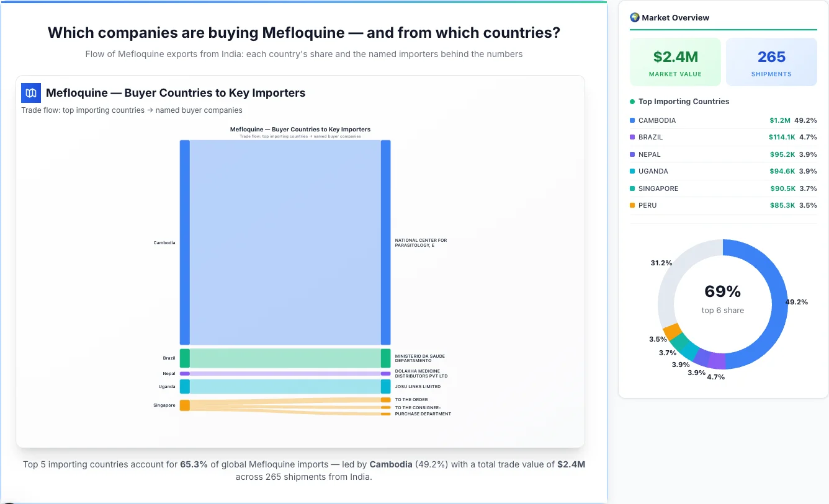This screenshot has width=829, height=504.
Task: Click NATIONAL CENTER FOR PARASITOLOGY node
Action: pos(386,242)
